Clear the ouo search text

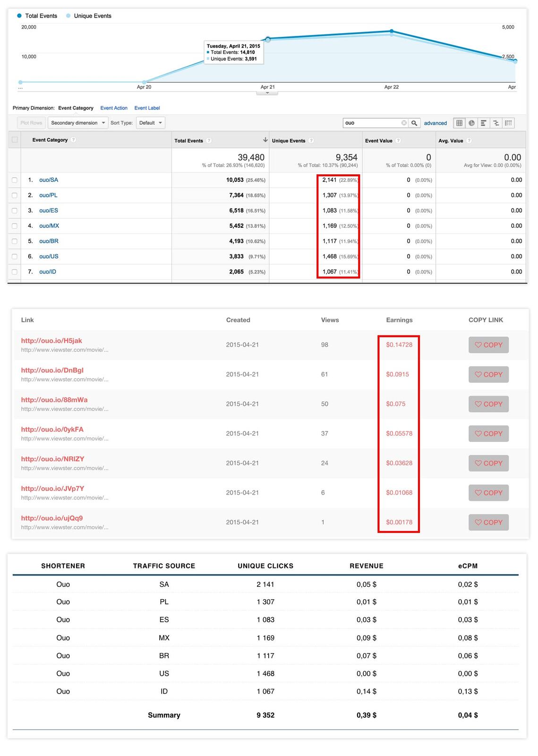[x=404, y=123]
